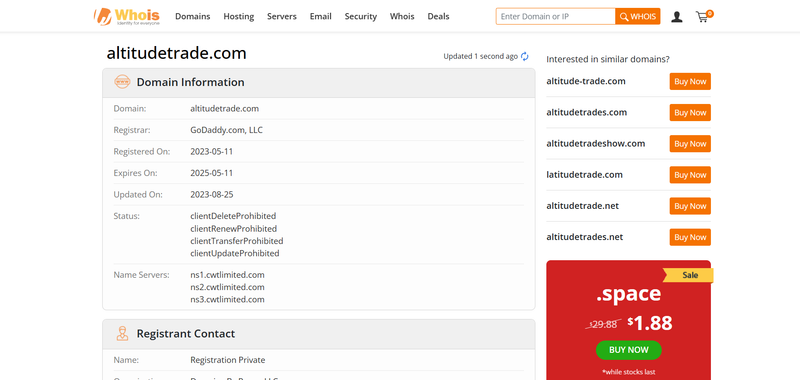
Task: Open the Email menu
Action: 320,16
